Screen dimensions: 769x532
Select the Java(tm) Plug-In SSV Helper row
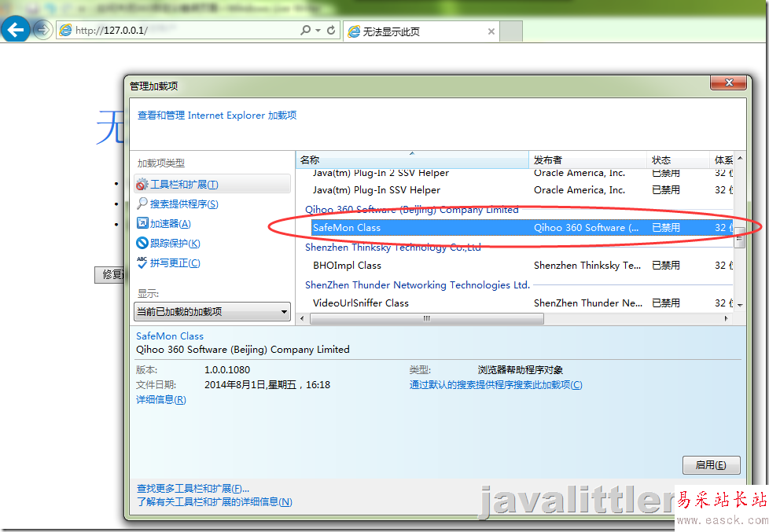(522, 190)
